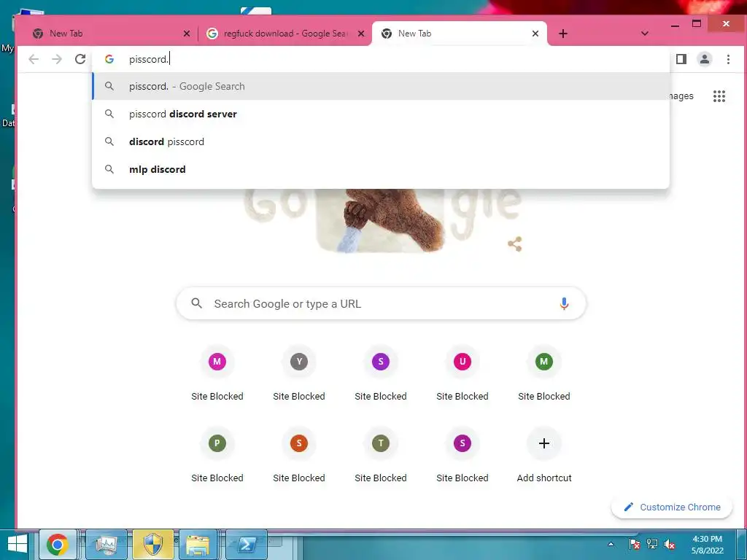Open the resource monitor taskbar icon

pos(106,545)
